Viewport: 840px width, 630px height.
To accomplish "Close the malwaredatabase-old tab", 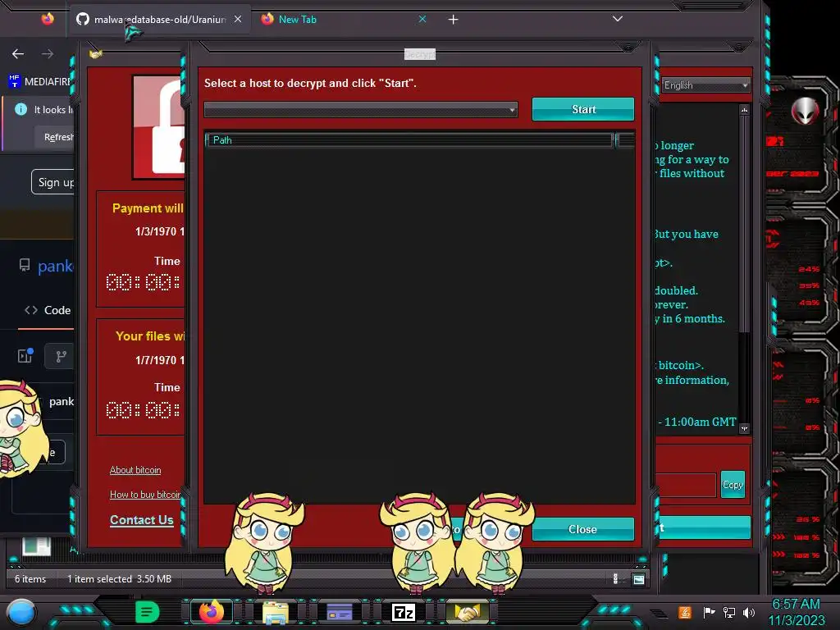I will 238,19.
